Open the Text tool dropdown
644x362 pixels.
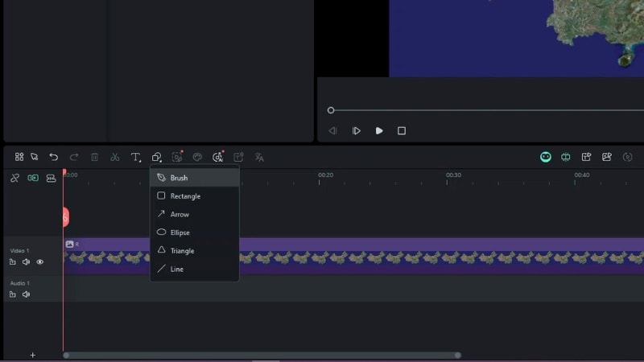click(135, 157)
